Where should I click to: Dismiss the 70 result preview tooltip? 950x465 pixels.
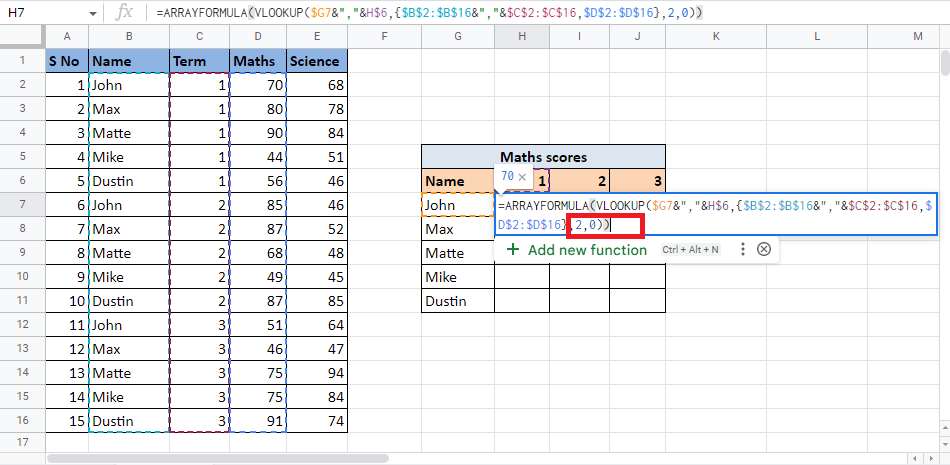[x=522, y=177]
